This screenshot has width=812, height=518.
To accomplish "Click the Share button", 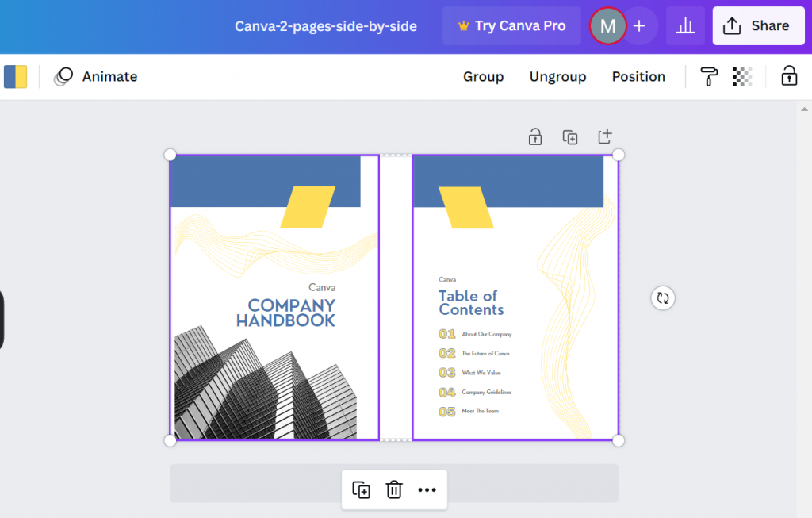I will (x=758, y=25).
